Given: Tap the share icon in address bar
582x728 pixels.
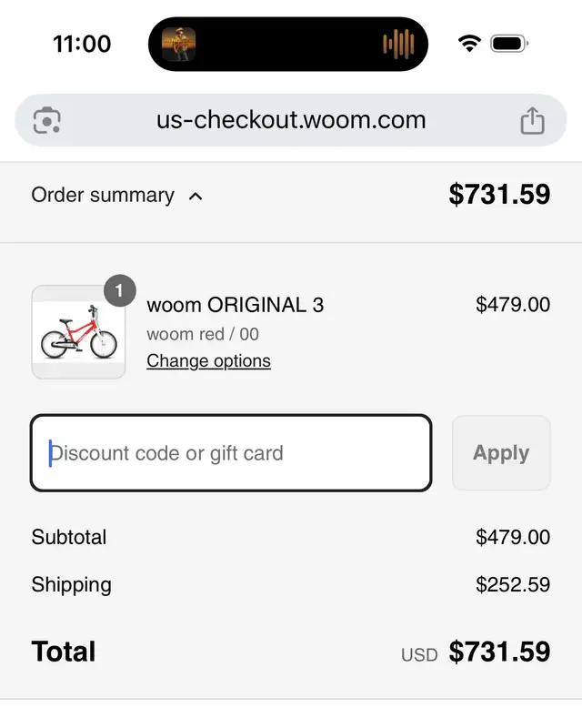Looking at the screenshot, I should pos(532,121).
